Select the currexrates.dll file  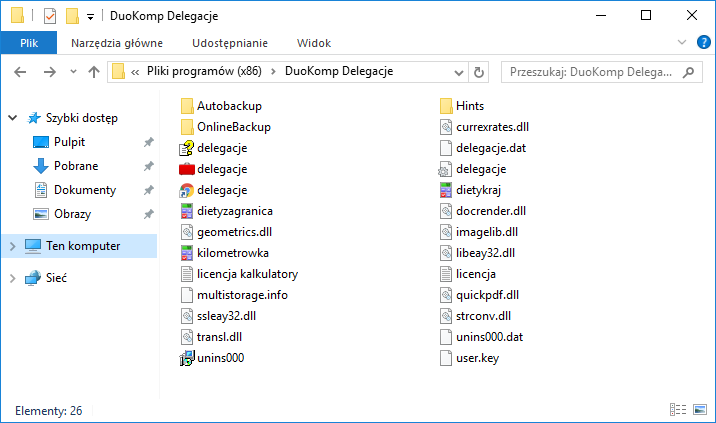pyautogui.click(x=484, y=127)
